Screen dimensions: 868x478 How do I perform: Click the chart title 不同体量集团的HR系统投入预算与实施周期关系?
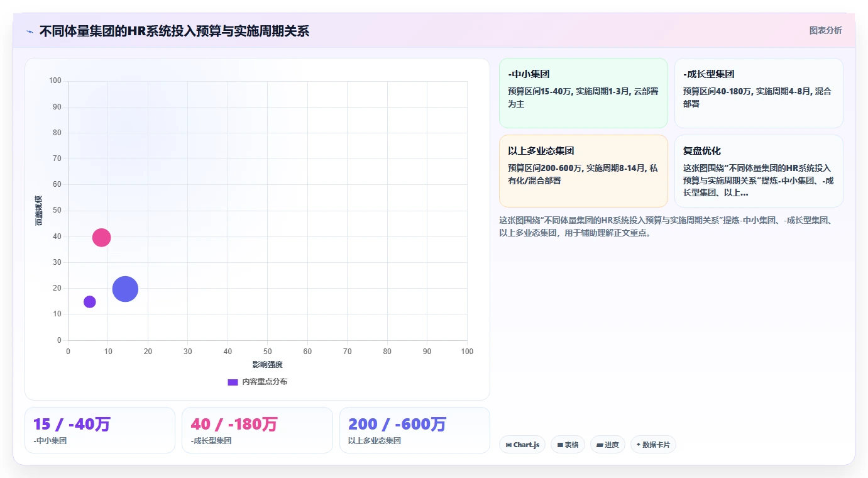click(x=174, y=31)
